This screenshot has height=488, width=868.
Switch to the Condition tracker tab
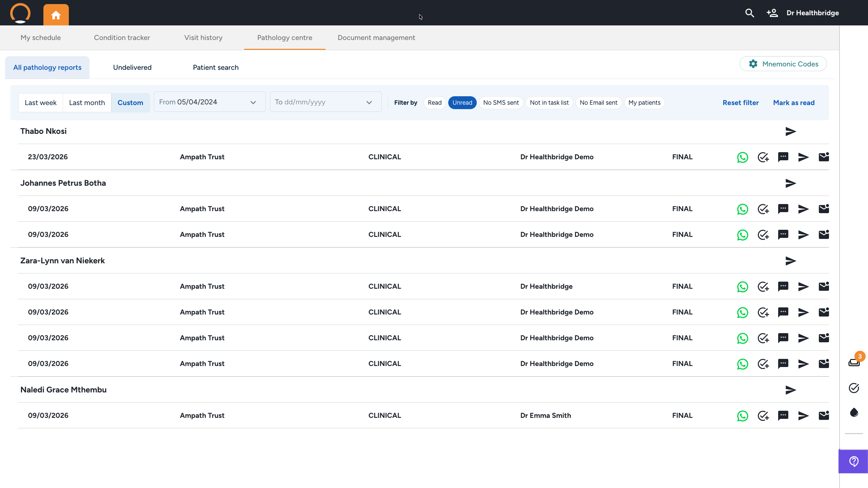(x=122, y=38)
